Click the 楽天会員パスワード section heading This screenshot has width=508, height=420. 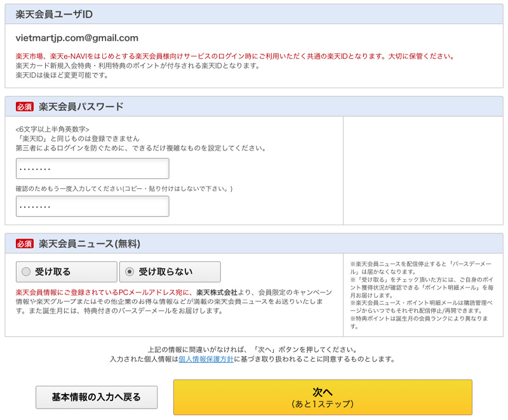[81, 107]
